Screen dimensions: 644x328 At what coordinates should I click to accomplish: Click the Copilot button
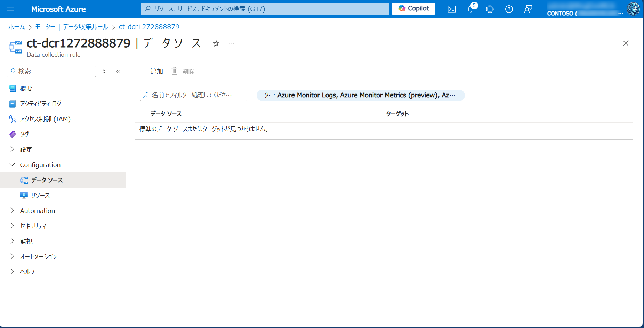pyautogui.click(x=413, y=9)
